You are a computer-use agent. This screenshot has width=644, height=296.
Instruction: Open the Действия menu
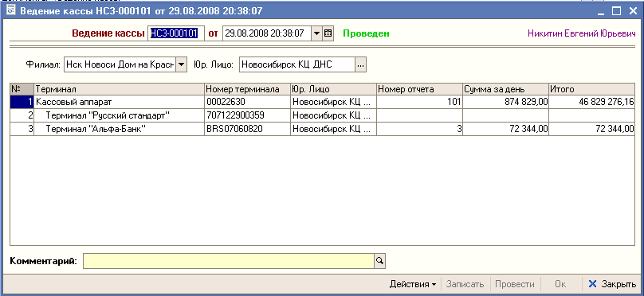pyautogui.click(x=413, y=284)
